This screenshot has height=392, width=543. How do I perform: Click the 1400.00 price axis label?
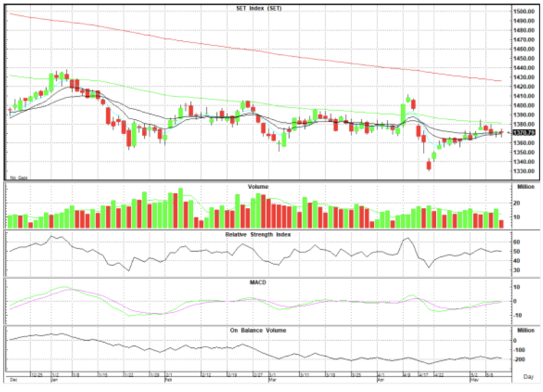(524, 106)
